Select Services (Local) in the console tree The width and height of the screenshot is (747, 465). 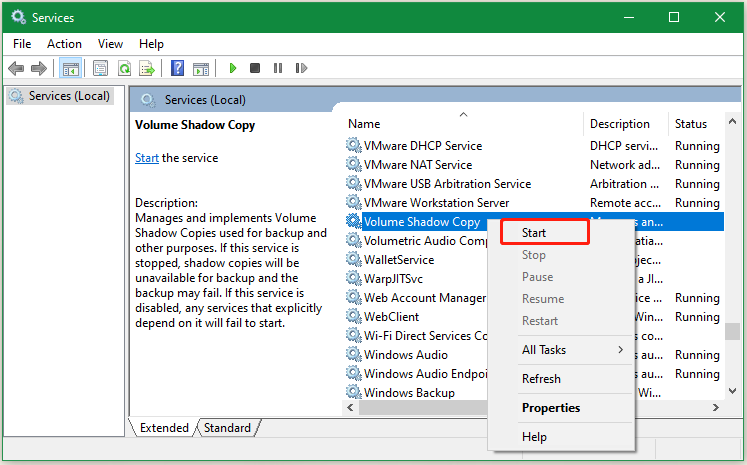[x=60, y=96]
